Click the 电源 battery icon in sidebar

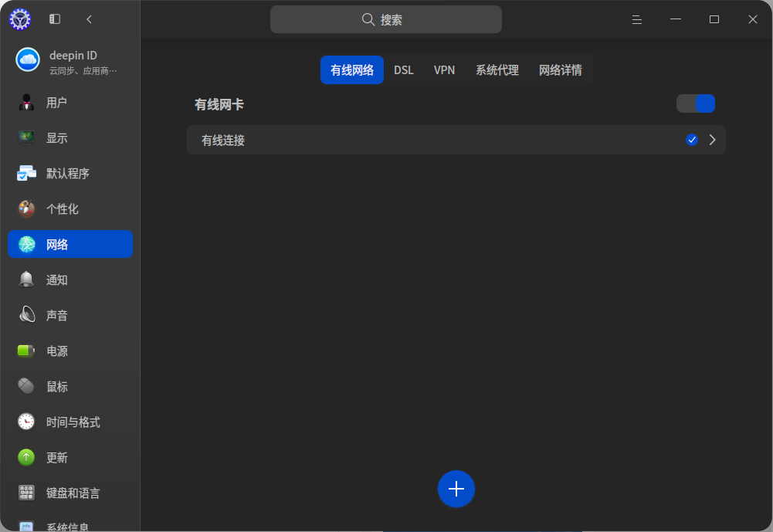pos(26,351)
